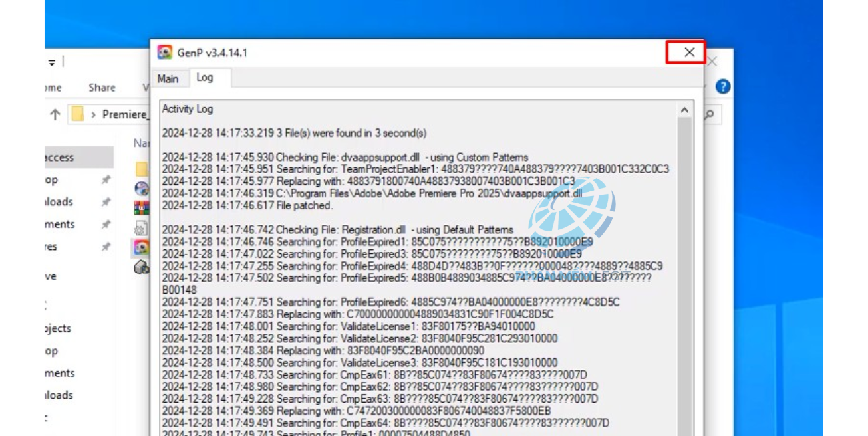Viewport: 868px width, 436px height.
Task: Click the "Searching for: CmpEax64" log line
Action: click(x=386, y=423)
